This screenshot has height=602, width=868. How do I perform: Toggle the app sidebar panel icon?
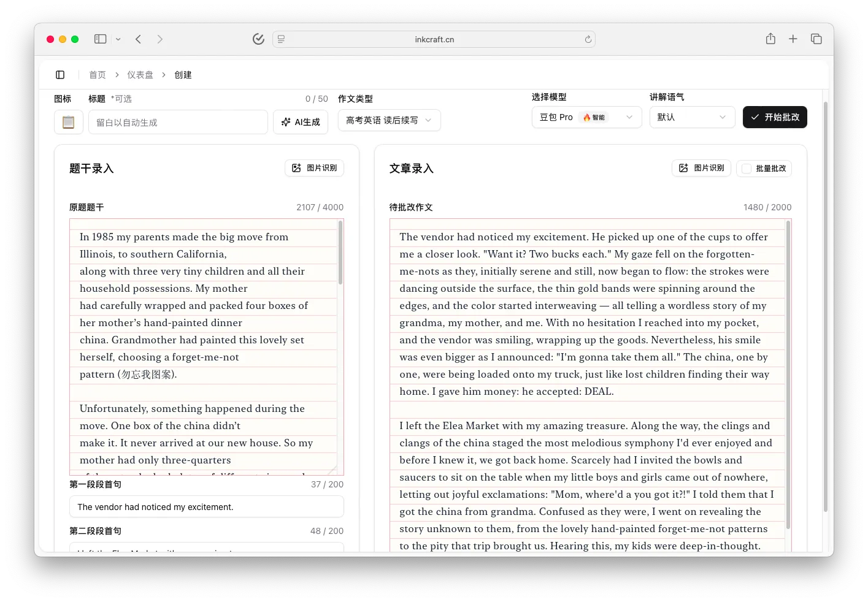tap(60, 75)
